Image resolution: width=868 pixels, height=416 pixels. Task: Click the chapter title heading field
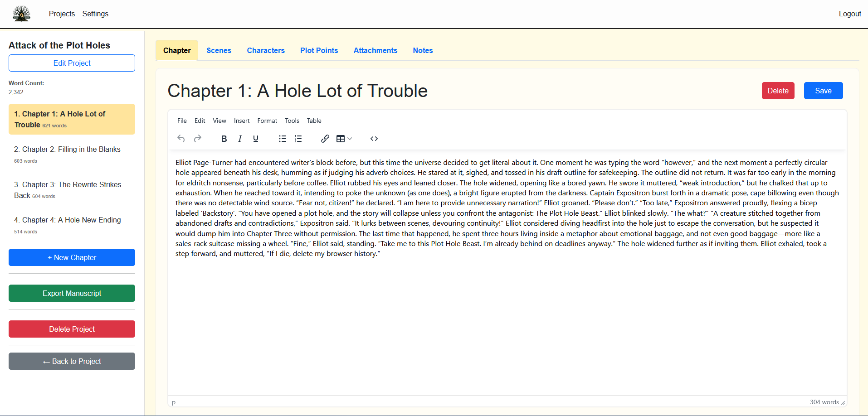[297, 91]
